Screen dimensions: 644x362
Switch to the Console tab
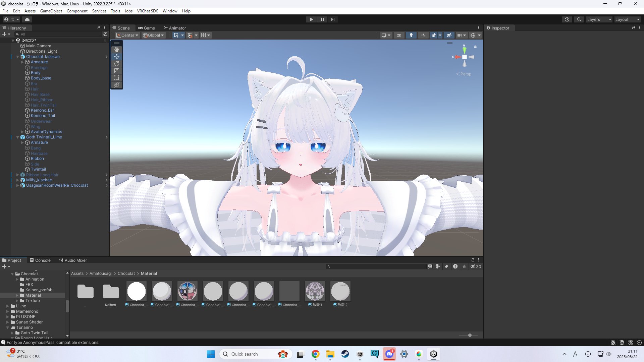click(x=40, y=260)
